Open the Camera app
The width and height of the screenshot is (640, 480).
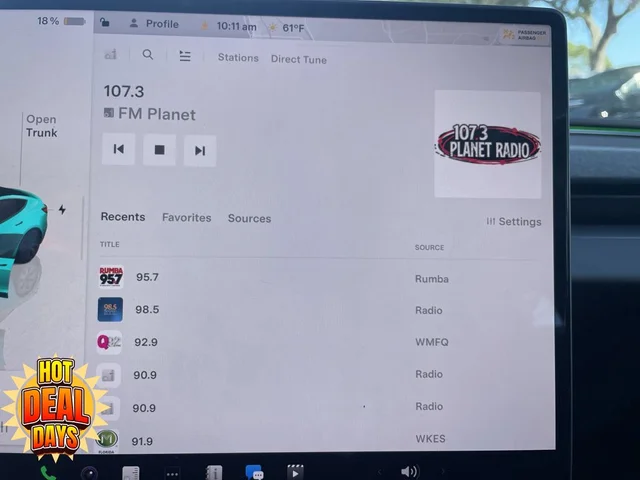pyautogui.click(x=89, y=473)
